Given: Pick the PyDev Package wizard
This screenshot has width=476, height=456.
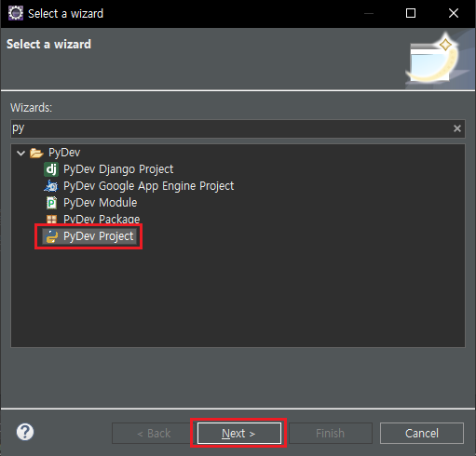Looking at the screenshot, I should click(102, 219).
